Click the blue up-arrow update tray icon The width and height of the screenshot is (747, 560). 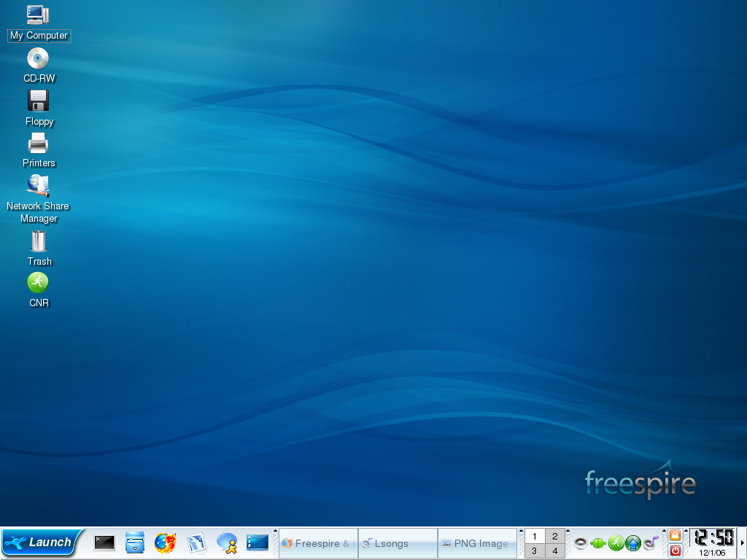click(633, 542)
